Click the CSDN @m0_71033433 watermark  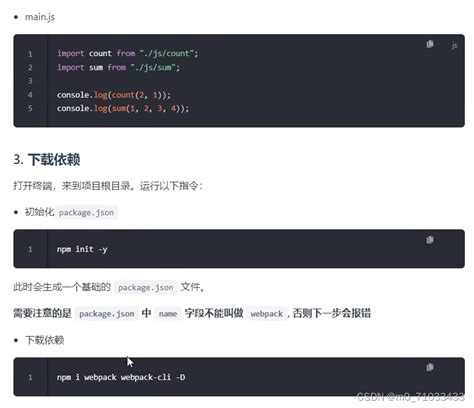pos(411,397)
